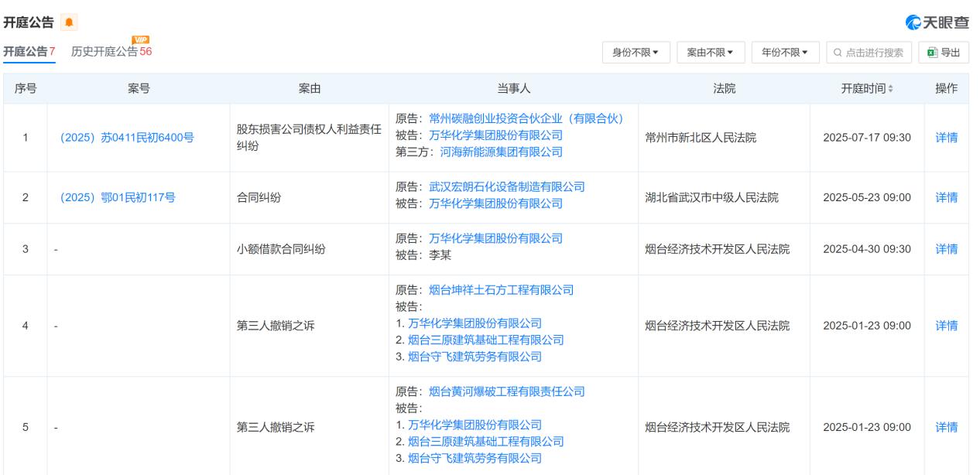Image resolution: width=980 pixels, height=475 pixels.
Task: Click the 序号 column header
Action: (x=26, y=89)
